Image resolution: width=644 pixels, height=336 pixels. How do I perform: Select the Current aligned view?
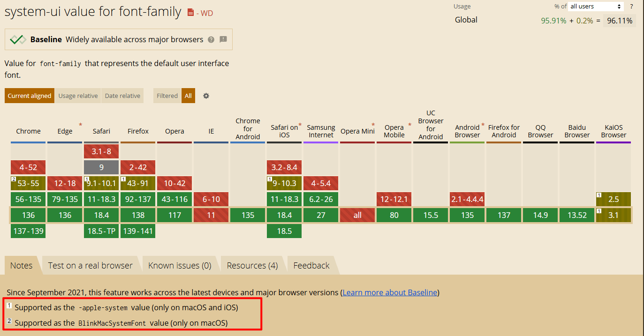tap(30, 96)
